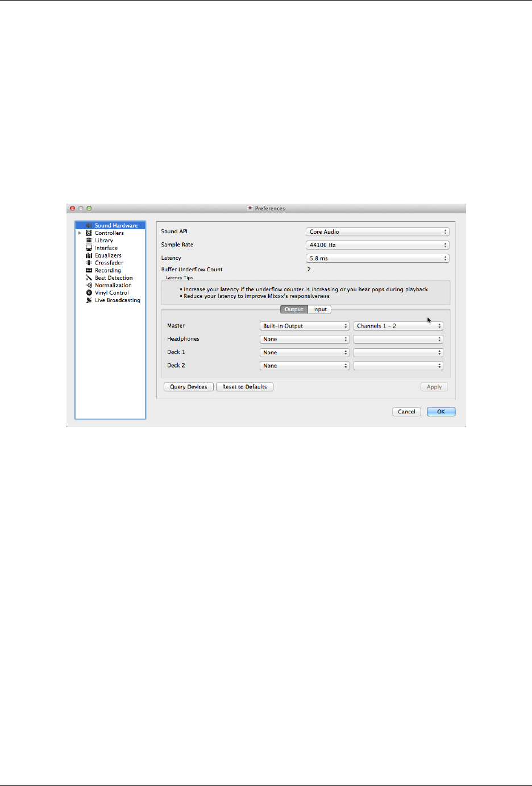Click the 'Increase your latency' tip text
The image size is (532, 786).
coord(306,289)
